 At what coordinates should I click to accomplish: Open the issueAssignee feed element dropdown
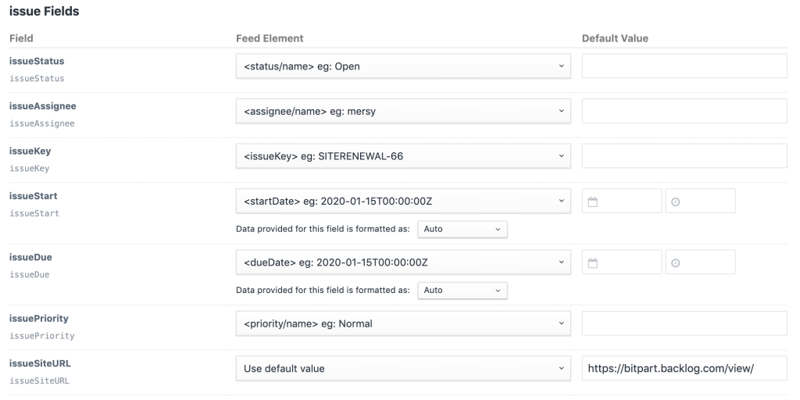coord(403,111)
